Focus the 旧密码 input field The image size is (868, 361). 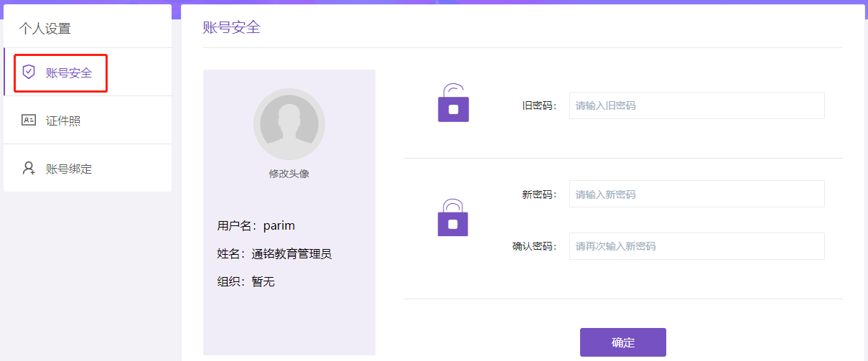coord(696,106)
